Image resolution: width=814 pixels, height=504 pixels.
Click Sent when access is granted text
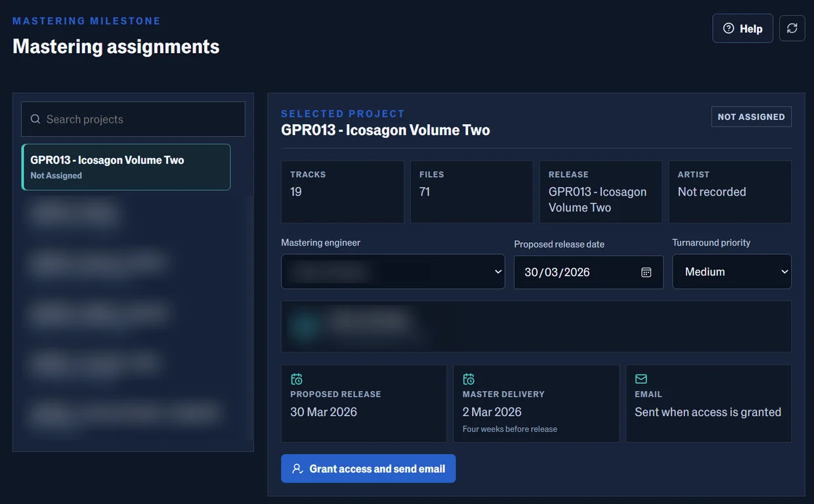708,412
